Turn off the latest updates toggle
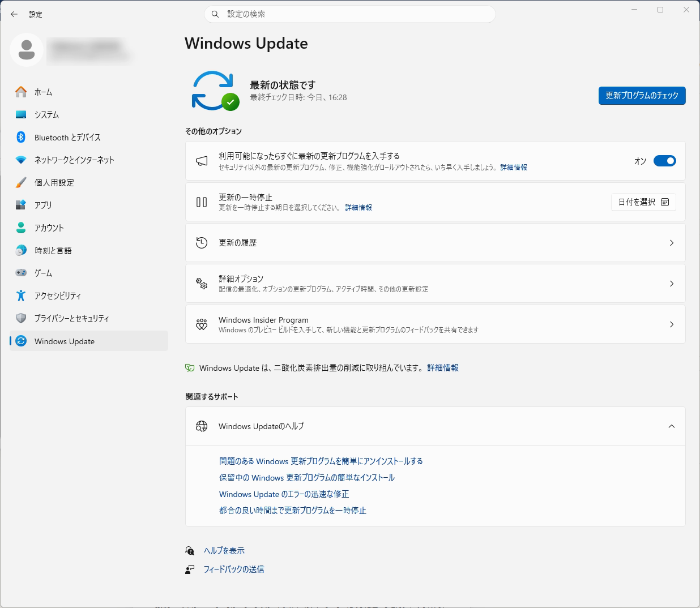This screenshot has height=608, width=700. [x=665, y=161]
